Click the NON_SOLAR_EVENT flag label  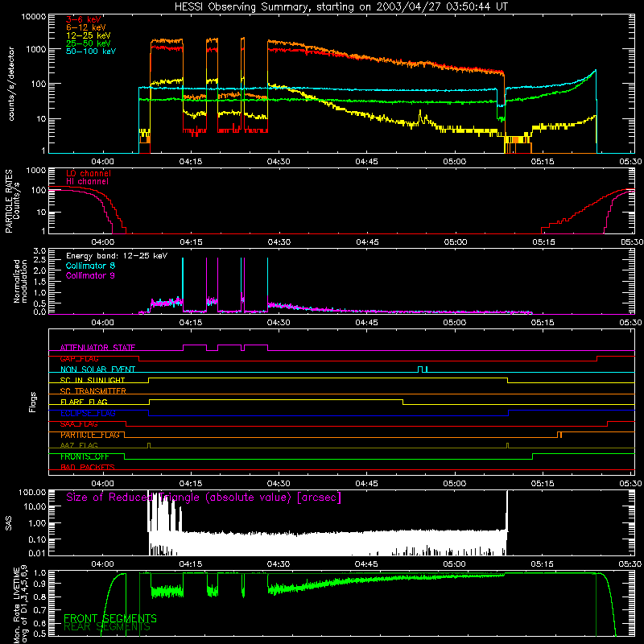point(97,369)
